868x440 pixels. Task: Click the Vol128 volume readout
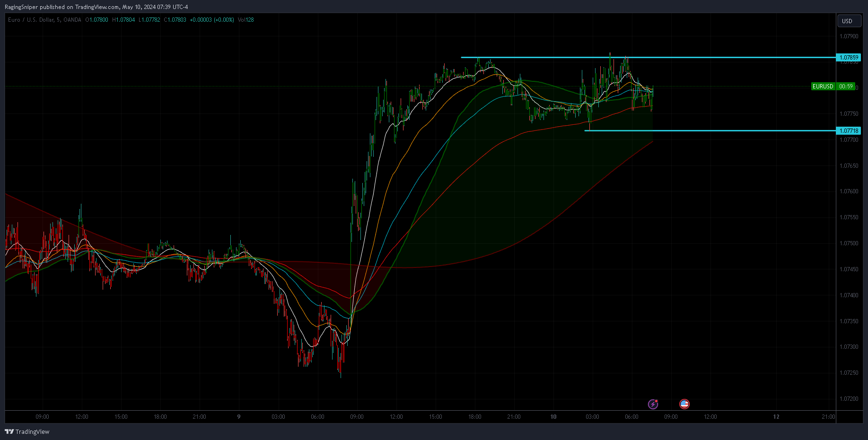[x=246, y=20]
